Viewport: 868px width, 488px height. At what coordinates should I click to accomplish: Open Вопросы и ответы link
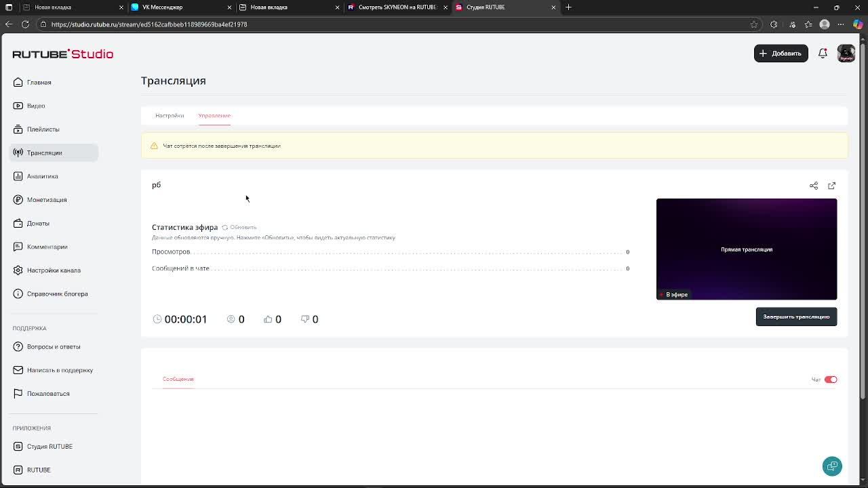(x=54, y=346)
